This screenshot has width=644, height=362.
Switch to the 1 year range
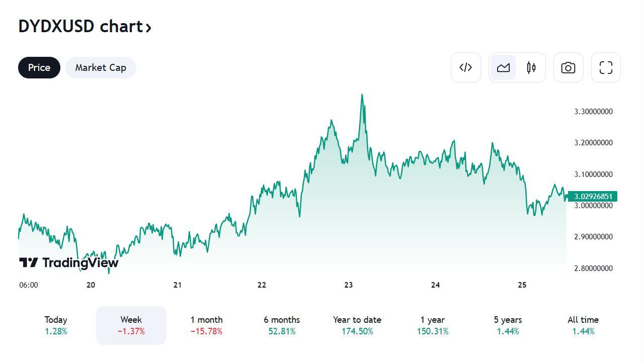point(433,325)
